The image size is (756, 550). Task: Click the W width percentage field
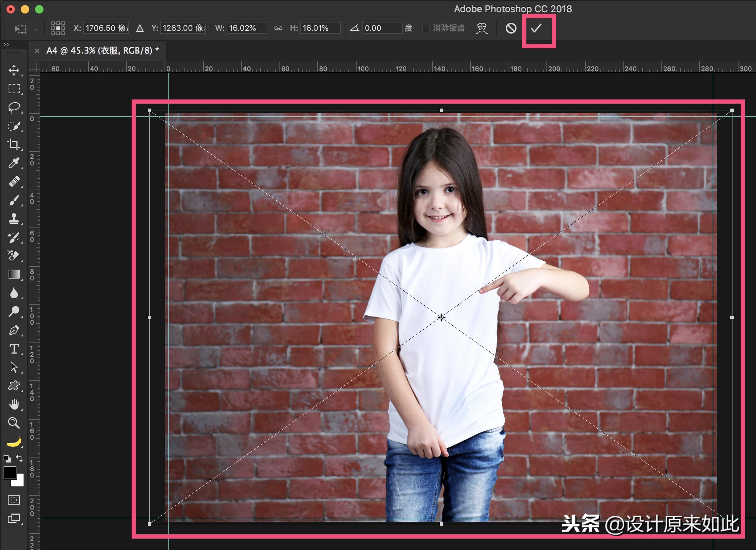[x=247, y=28]
